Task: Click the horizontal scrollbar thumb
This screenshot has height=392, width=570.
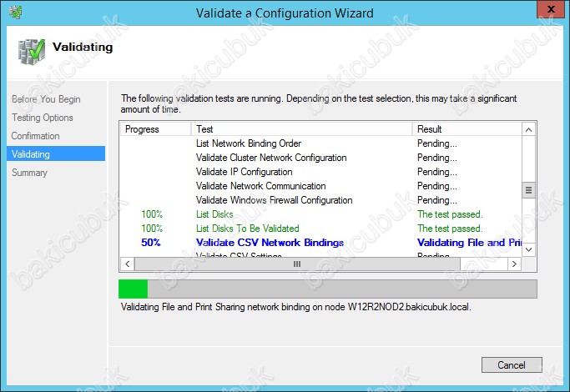Action: tap(297, 264)
